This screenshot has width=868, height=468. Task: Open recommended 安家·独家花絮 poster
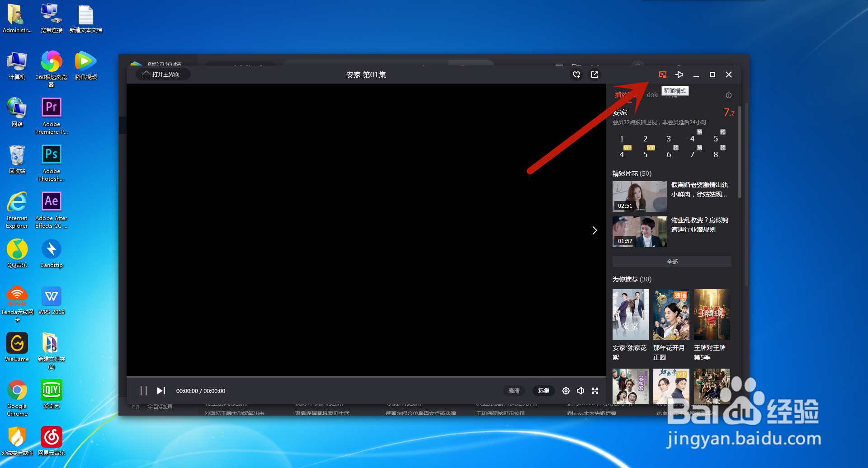pos(630,314)
